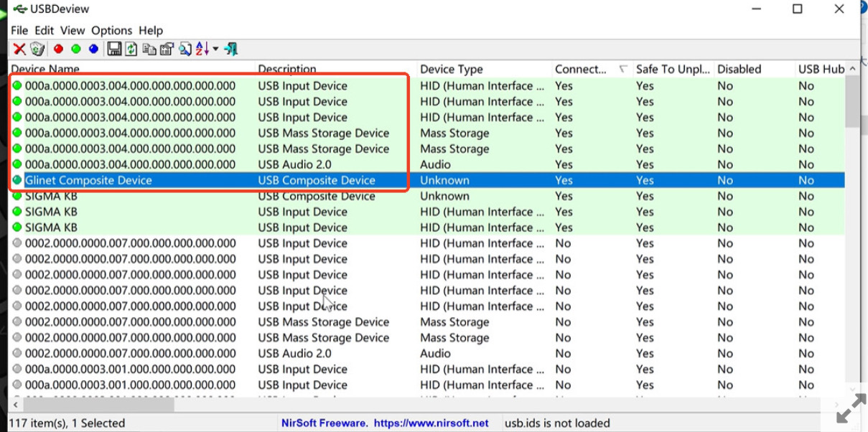
Task: Open the Options menu
Action: (x=111, y=30)
